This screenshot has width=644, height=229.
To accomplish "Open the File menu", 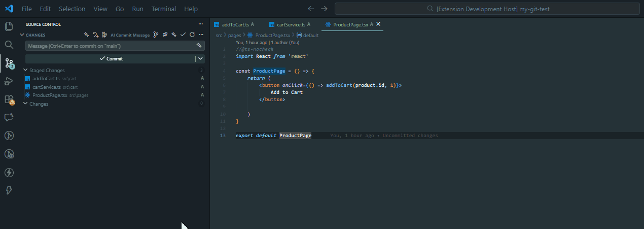I will pos(27,9).
